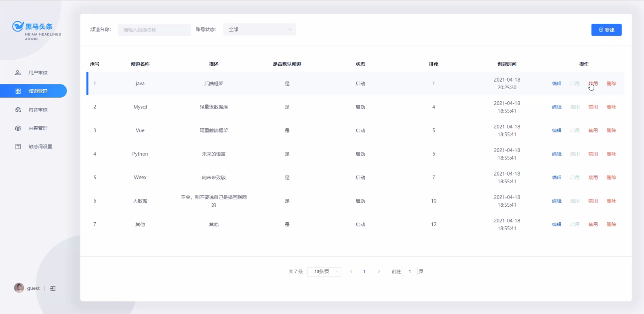Click the 创建时间 column header
This screenshot has width=644, height=314.
tap(507, 64)
